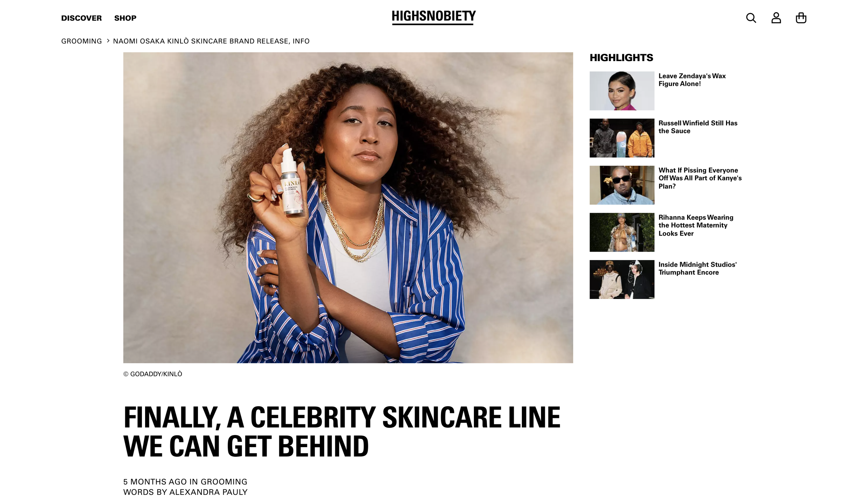Open the Shop menu

tap(125, 18)
